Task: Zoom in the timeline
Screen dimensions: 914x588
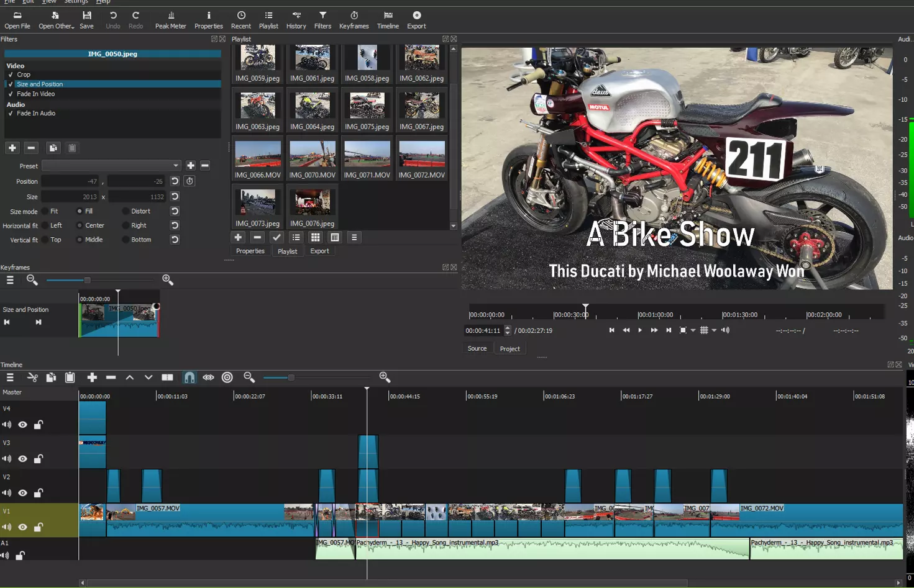Action: click(385, 378)
